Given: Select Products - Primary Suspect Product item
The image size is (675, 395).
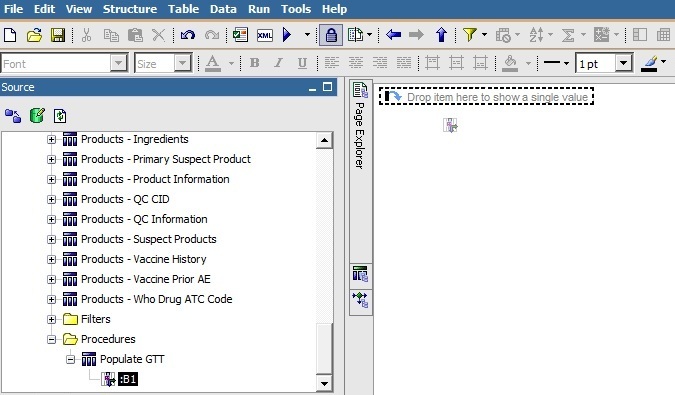Looking at the screenshot, I should point(166,159).
